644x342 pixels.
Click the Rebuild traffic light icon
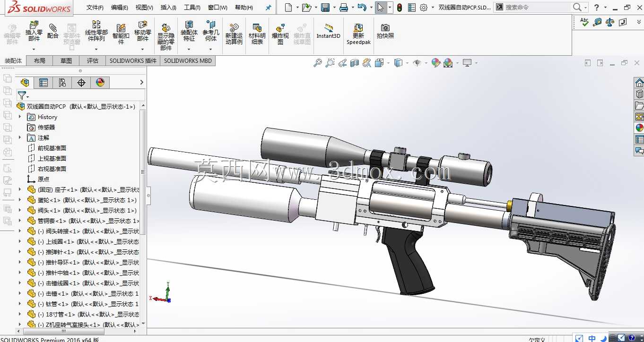(400, 8)
